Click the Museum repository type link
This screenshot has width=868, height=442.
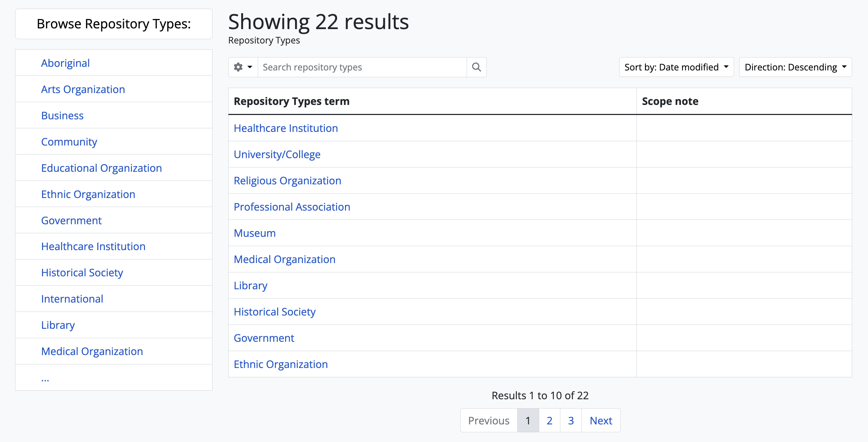point(255,233)
